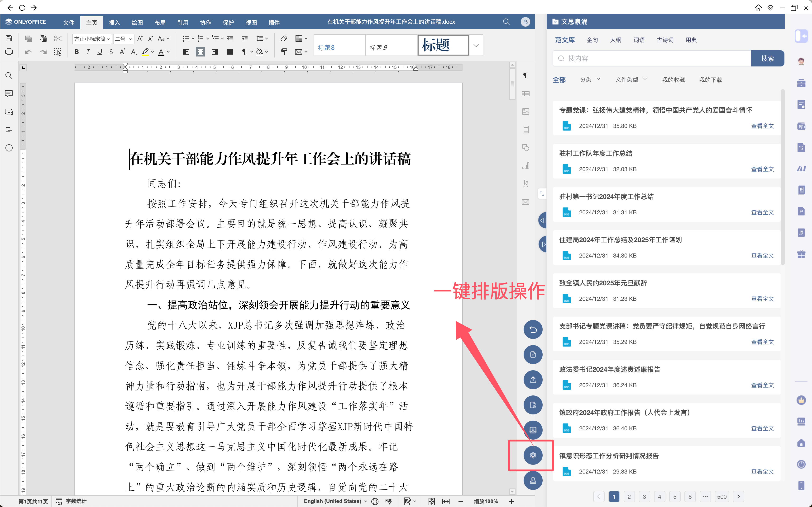Click the AI icon in far-right sidebar
Image resolution: width=812 pixels, height=507 pixels.
tap(801, 169)
